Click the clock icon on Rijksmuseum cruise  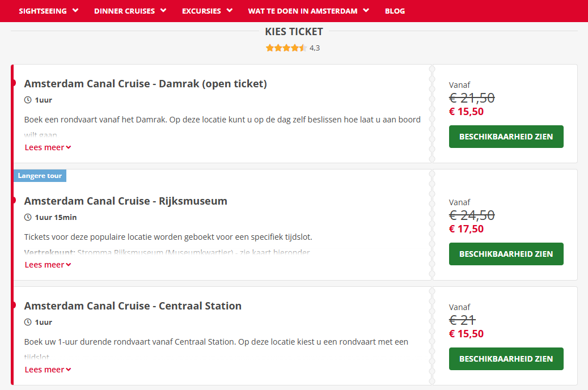point(28,218)
